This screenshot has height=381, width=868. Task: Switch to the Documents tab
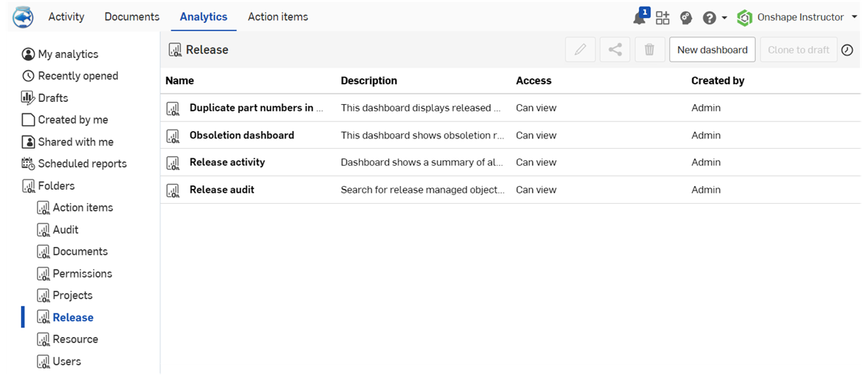tap(132, 17)
